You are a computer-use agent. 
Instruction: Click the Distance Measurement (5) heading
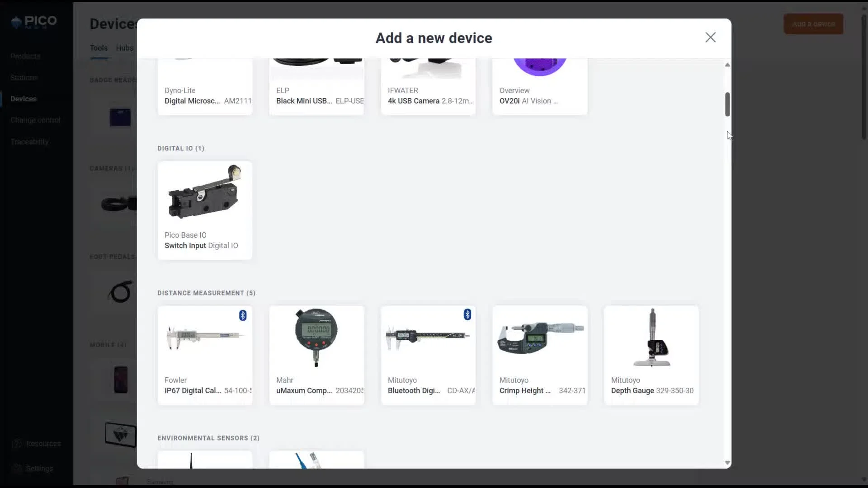[x=207, y=293]
